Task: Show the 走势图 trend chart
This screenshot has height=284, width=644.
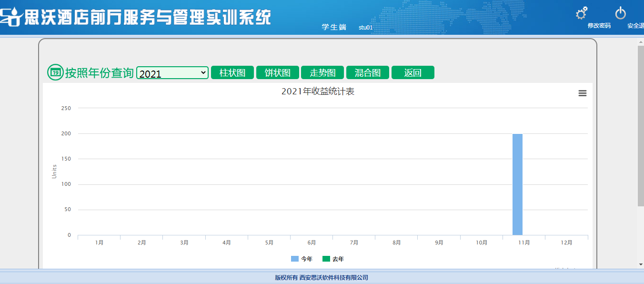Action: [x=322, y=72]
